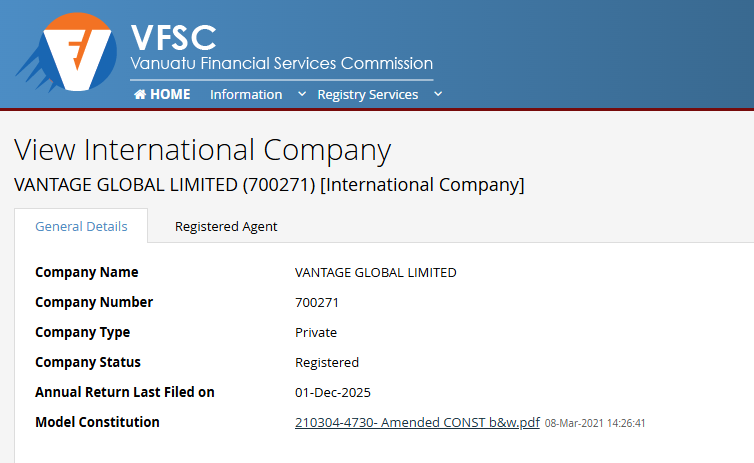This screenshot has width=754, height=463.
Task: Click the PDF upload timestamp 08-Mar-2021
Action: pos(595,423)
